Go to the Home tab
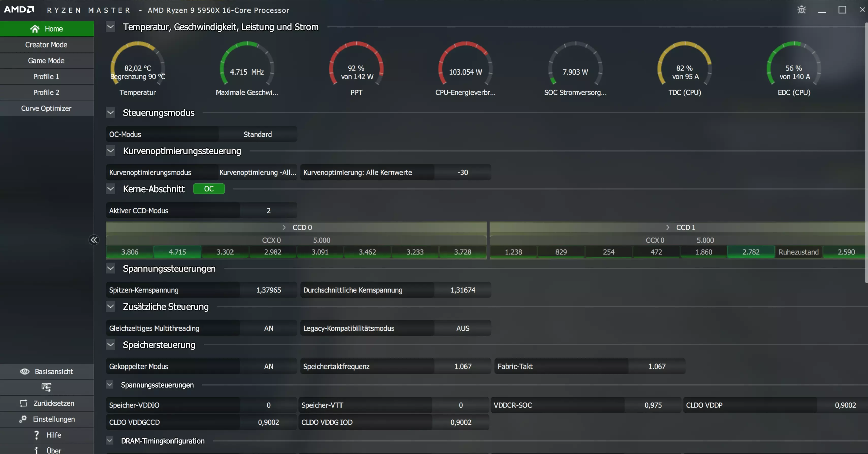The height and width of the screenshot is (454, 868). coord(46,29)
